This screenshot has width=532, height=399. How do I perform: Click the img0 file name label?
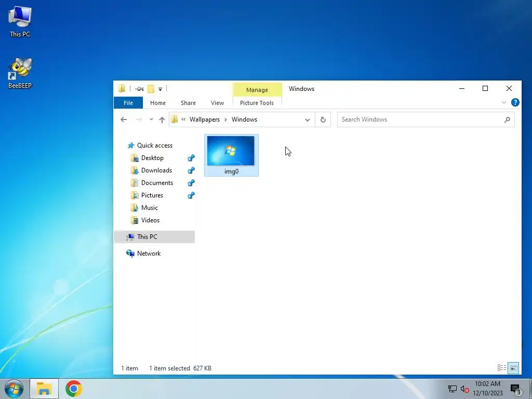point(231,171)
